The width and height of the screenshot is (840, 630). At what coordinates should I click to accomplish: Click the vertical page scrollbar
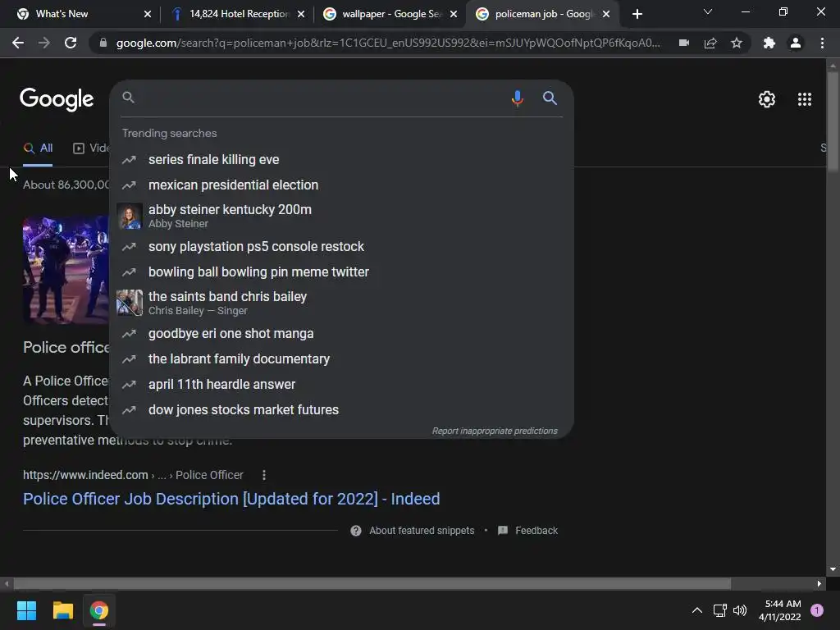(833, 123)
